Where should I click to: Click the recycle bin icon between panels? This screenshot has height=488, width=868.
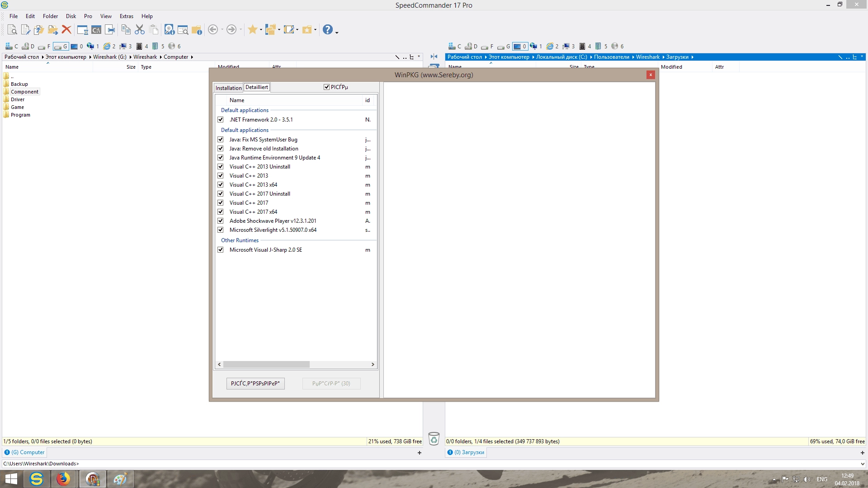[434, 438]
